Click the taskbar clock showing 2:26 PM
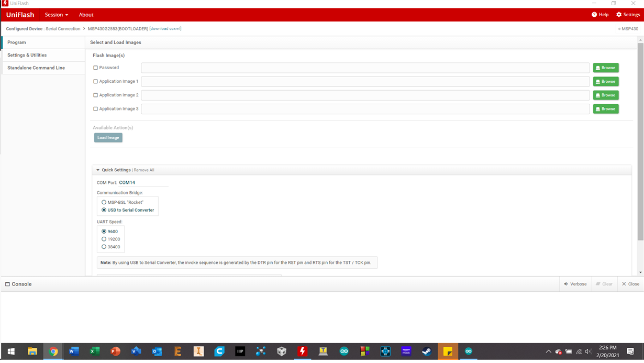The image size is (644, 363). [608, 351]
